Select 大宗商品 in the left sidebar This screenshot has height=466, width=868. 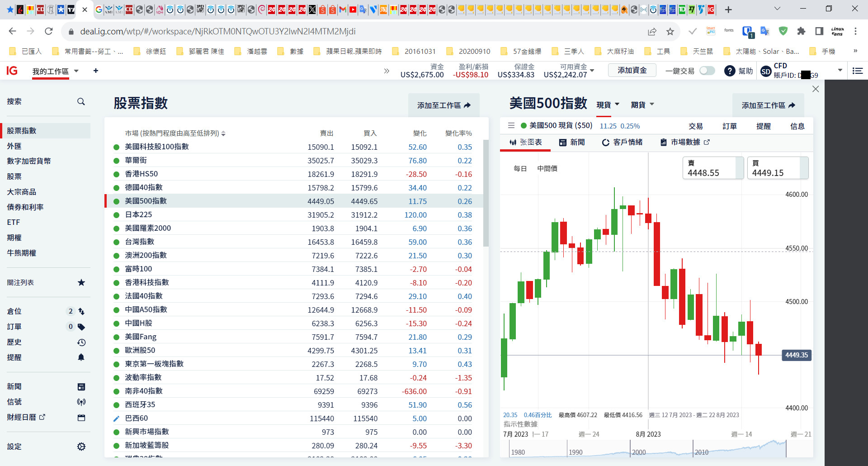click(22, 192)
